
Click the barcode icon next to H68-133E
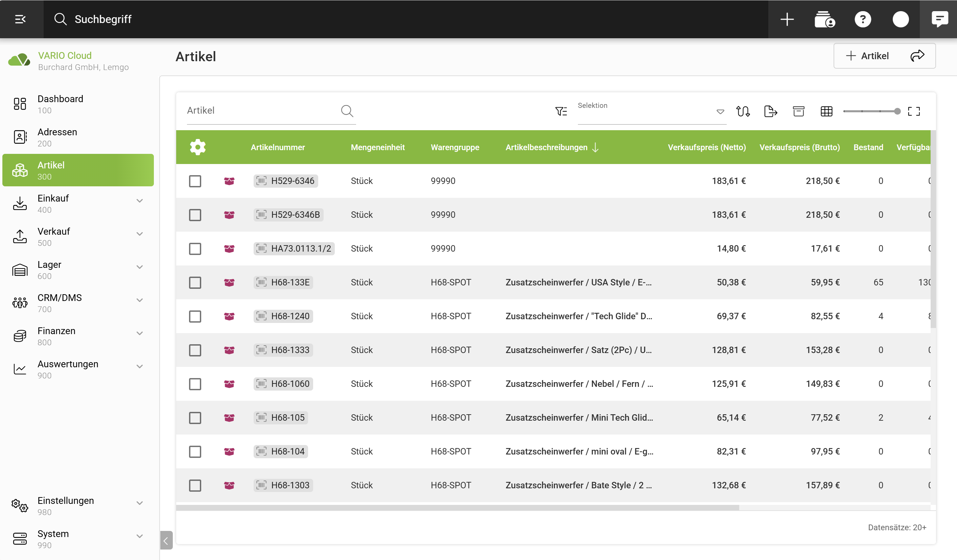(261, 282)
